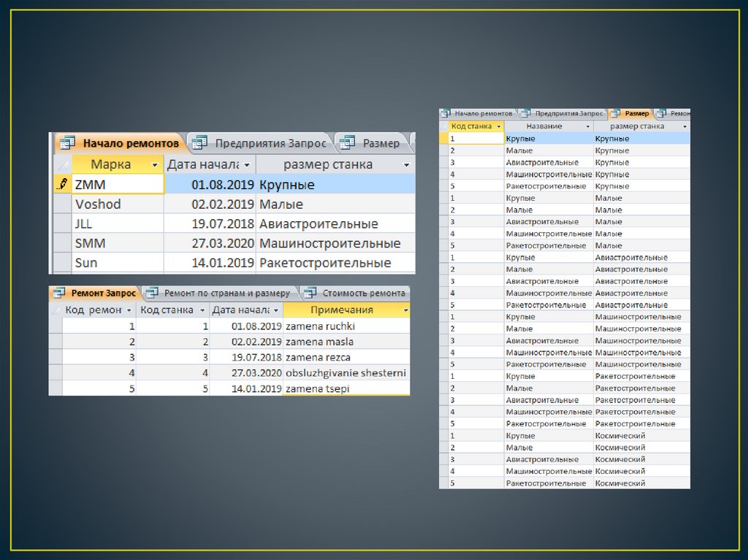Click query icon on the active Начало ремонтов tab
Viewport: 748px width, 560px height.
click(x=67, y=143)
